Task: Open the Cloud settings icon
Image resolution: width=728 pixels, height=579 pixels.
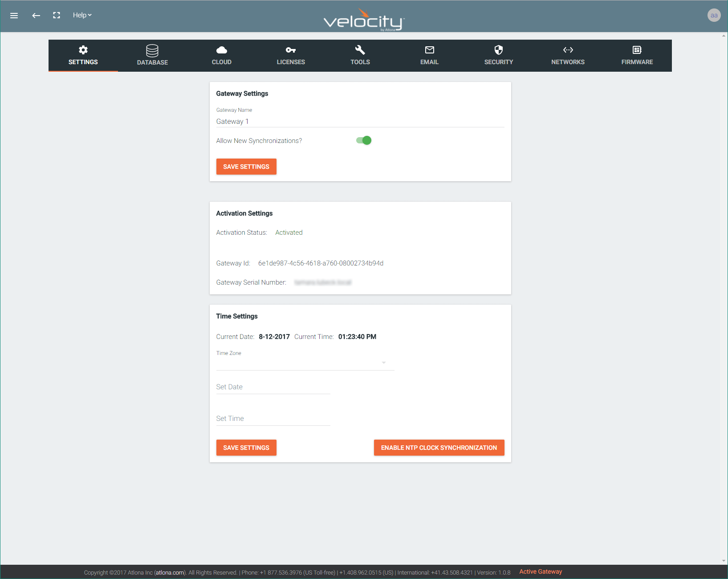Action: click(x=221, y=50)
